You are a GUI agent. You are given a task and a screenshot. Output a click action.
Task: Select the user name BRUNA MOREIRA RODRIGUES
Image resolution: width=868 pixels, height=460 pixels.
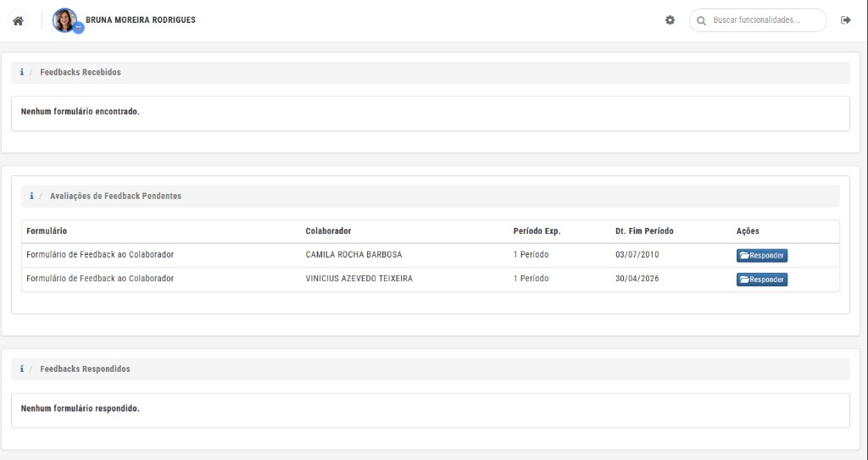[x=141, y=20]
